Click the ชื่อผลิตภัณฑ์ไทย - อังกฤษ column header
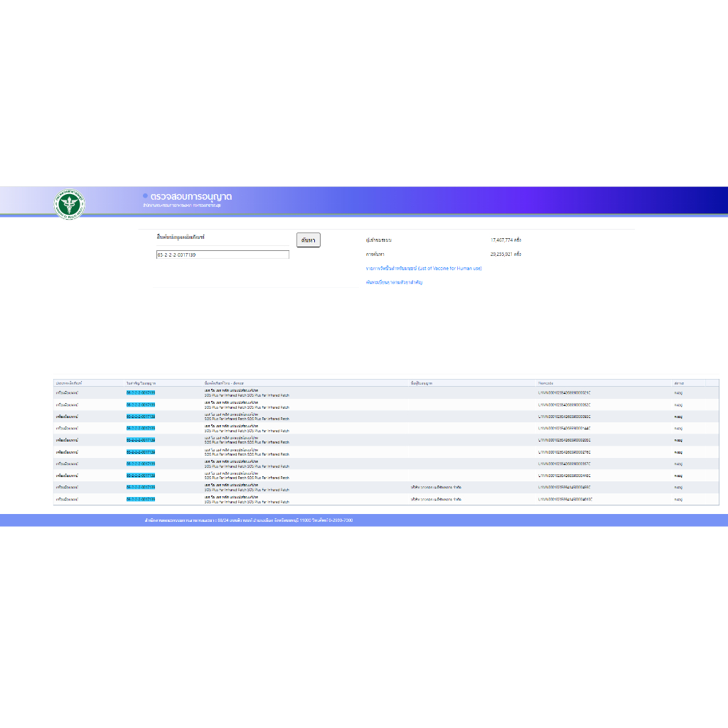Image resolution: width=728 pixels, height=728 pixels. [x=224, y=383]
